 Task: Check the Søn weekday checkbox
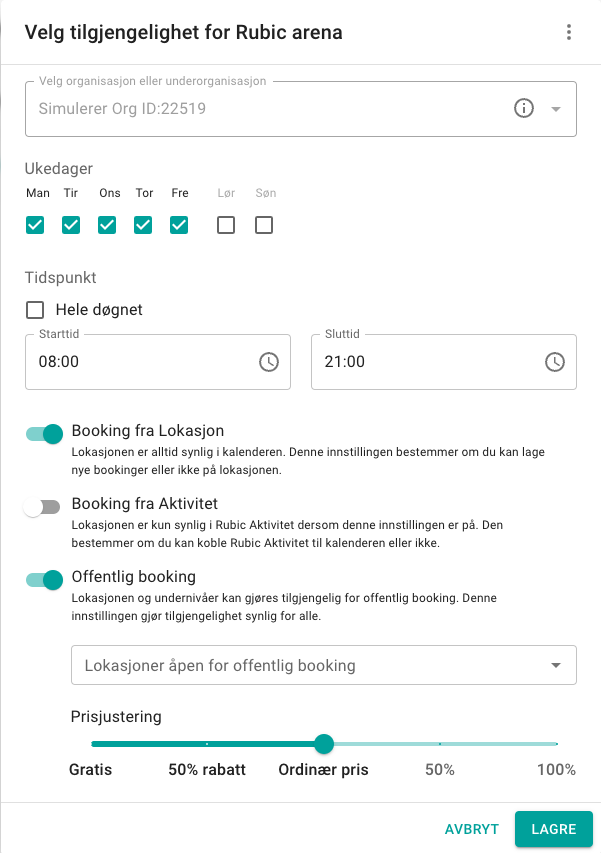(264, 225)
